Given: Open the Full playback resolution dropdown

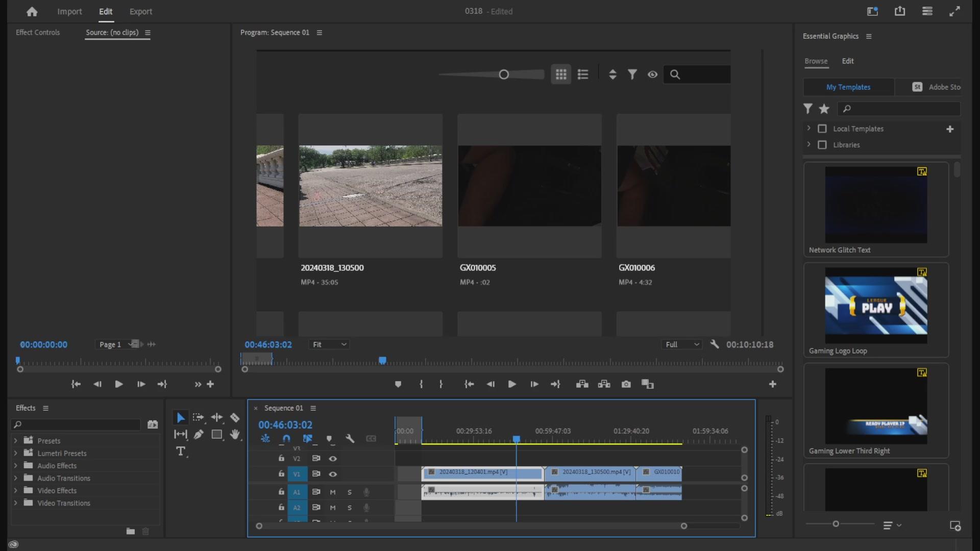Looking at the screenshot, I should pyautogui.click(x=682, y=345).
